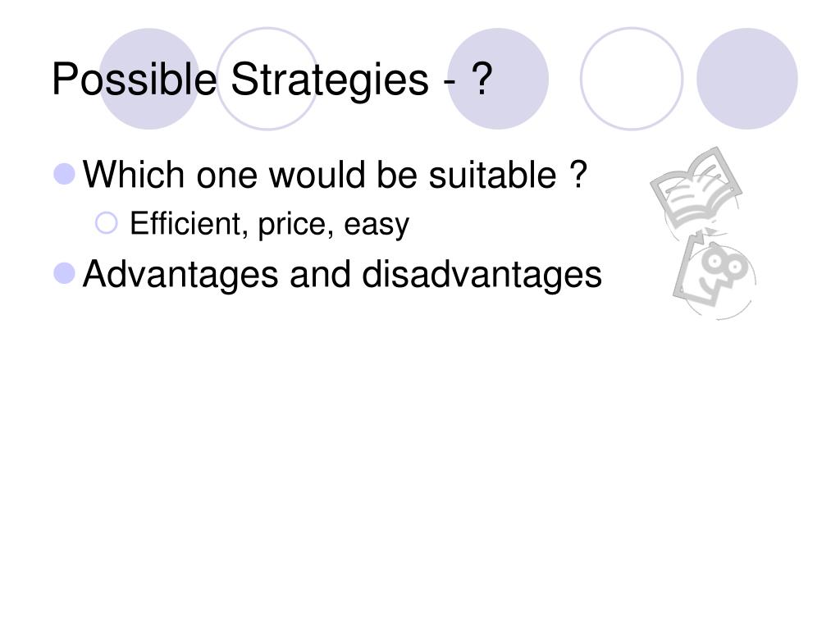This screenshot has width=840, height=630.
Task: Select the "Which one would be suitable ?" line
Action: click(x=336, y=175)
